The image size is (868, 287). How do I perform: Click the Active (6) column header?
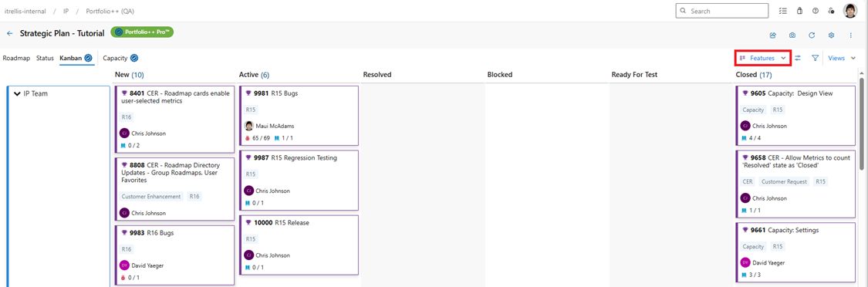(x=254, y=74)
